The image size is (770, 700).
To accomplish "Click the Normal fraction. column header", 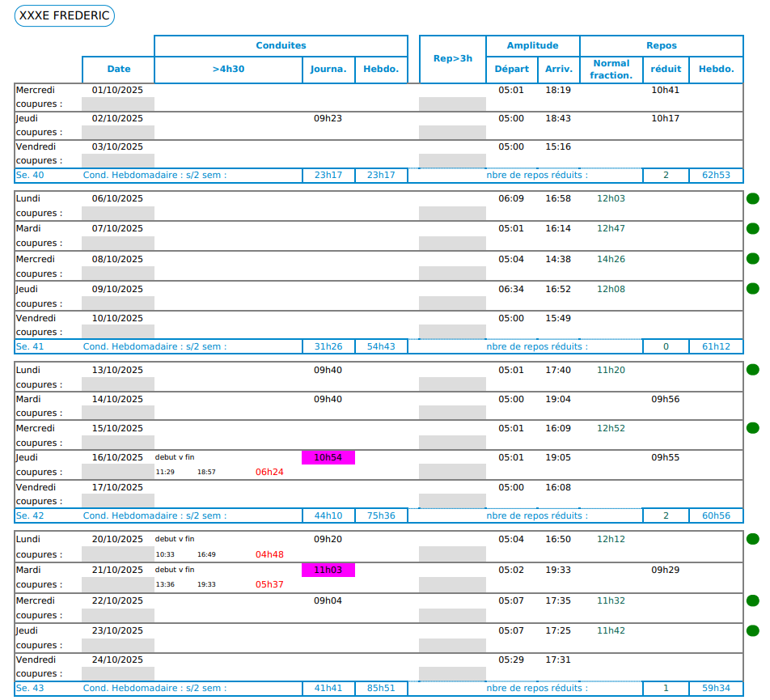I will [x=611, y=70].
